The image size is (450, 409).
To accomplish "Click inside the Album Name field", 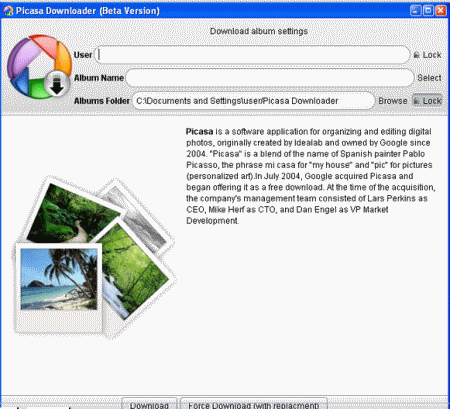I will [270, 78].
